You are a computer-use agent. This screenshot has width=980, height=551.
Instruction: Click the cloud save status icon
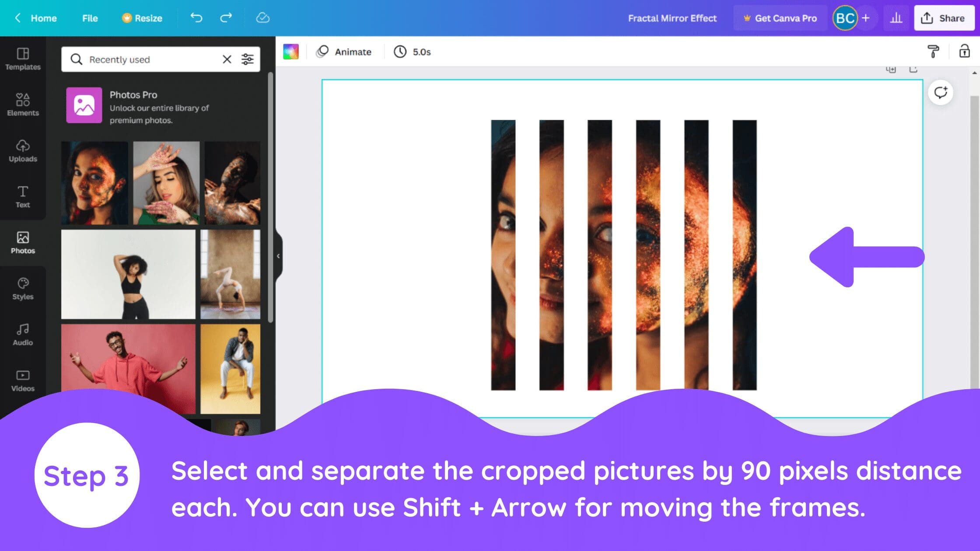point(262,18)
